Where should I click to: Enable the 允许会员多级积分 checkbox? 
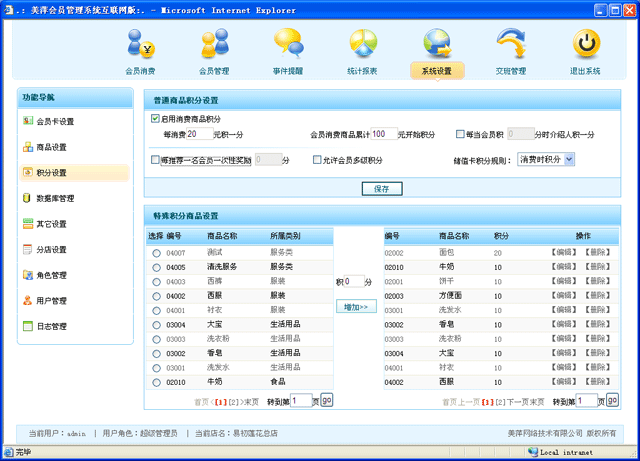tap(317, 160)
